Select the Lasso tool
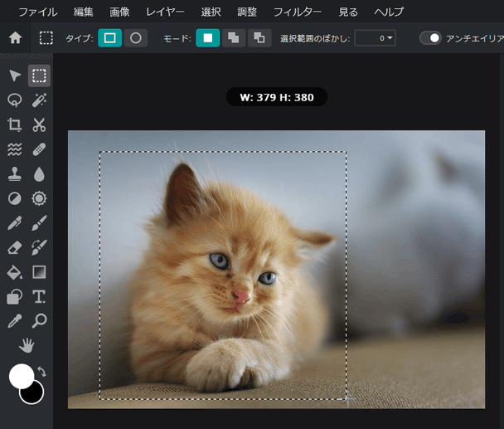Image resolution: width=504 pixels, height=429 pixels. [15, 100]
